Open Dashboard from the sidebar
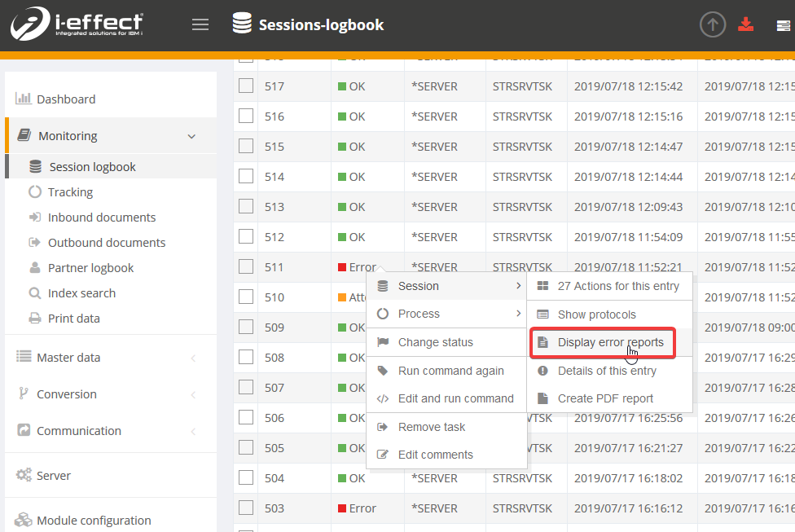 click(x=65, y=99)
